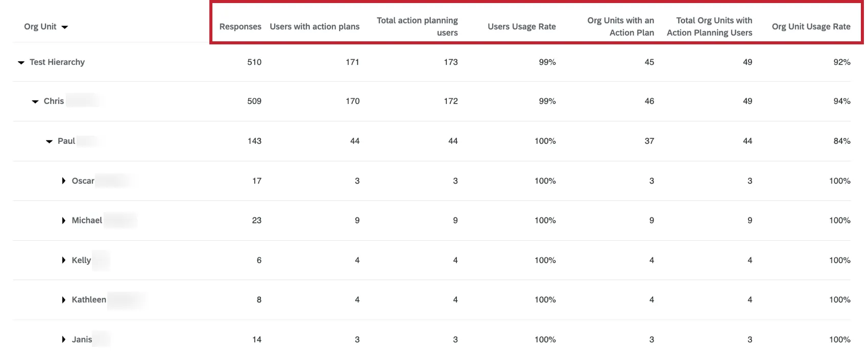Select the Users with action plans header
868x356 pixels.
click(315, 27)
